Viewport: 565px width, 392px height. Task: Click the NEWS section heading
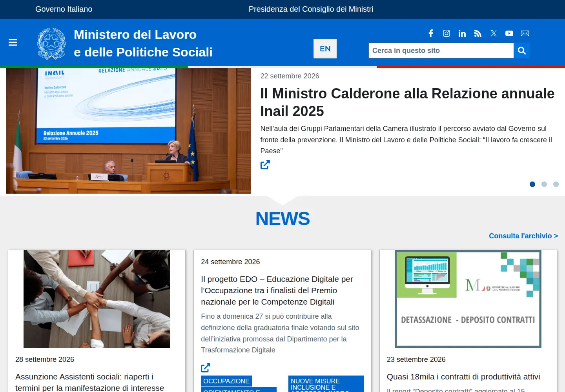click(282, 219)
